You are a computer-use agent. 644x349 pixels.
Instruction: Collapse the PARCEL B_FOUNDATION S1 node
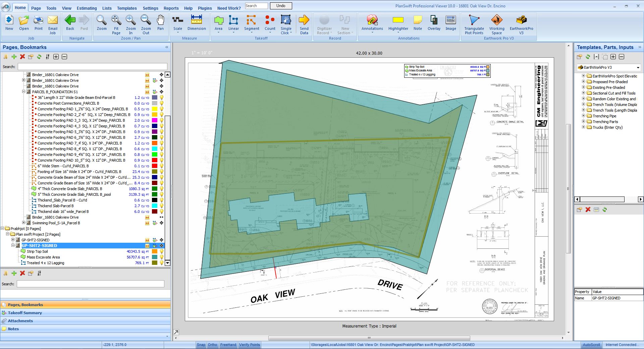pos(24,92)
